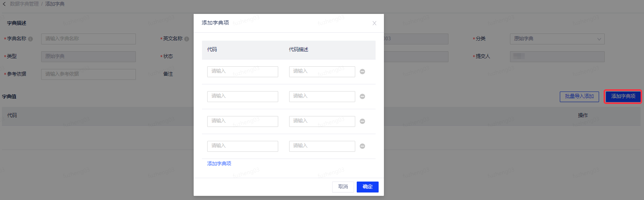Click the second row 代码描述 input
This screenshot has height=200, width=644.
(x=322, y=96)
